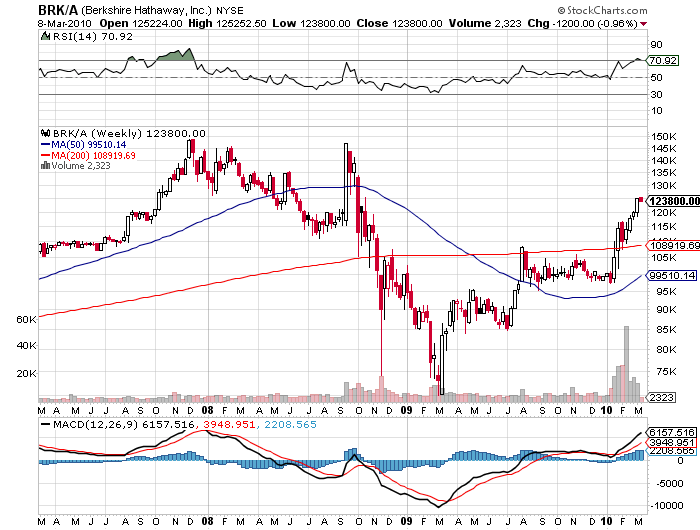Click the RSI(14) 70.92 legend label

[x=93, y=37]
